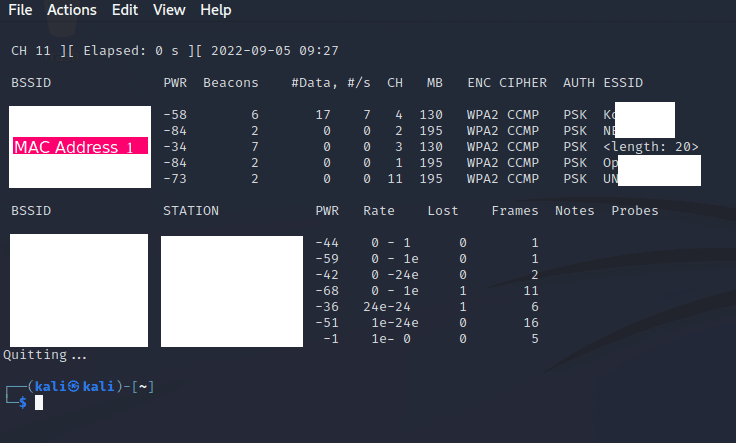Click the ENC column header
This screenshot has height=443, width=736.
tap(479, 83)
